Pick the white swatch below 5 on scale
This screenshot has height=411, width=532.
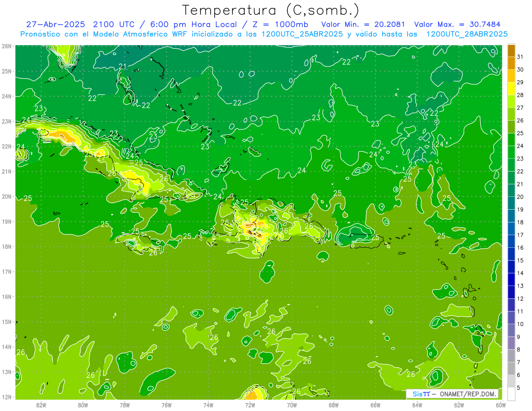(511, 394)
